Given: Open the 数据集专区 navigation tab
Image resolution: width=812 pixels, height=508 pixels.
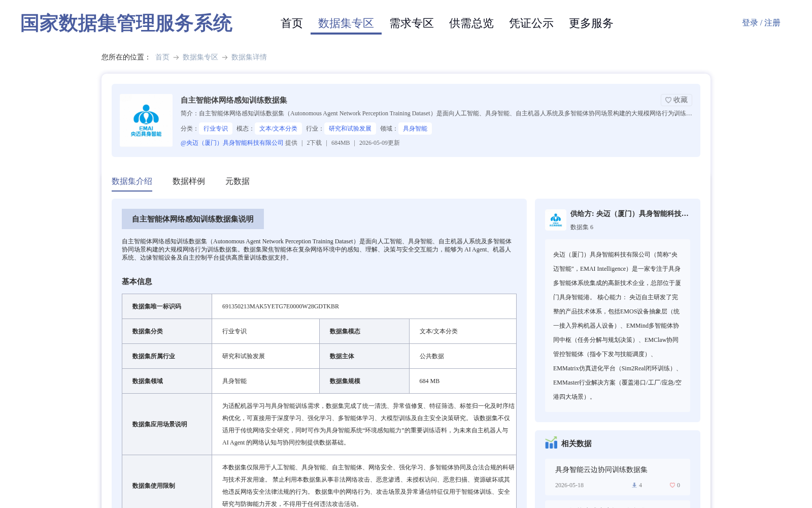Looking at the screenshot, I should 346,23.
